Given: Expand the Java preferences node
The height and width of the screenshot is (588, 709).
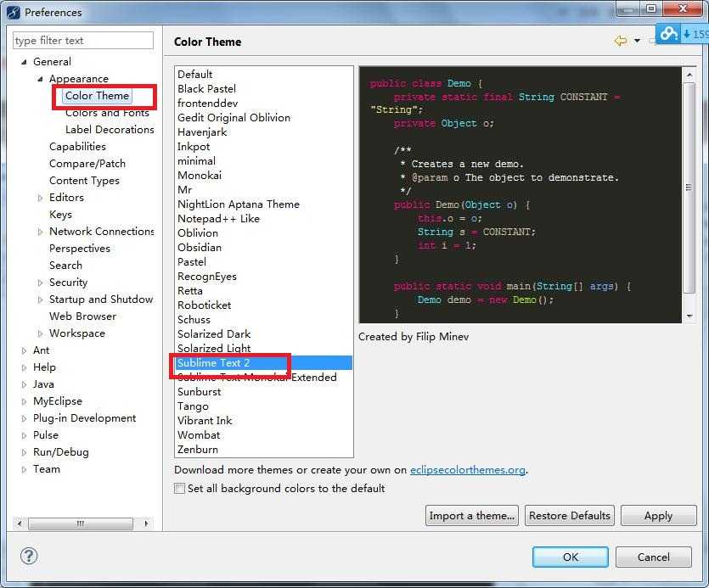Looking at the screenshot, I should tap(24, 384).
